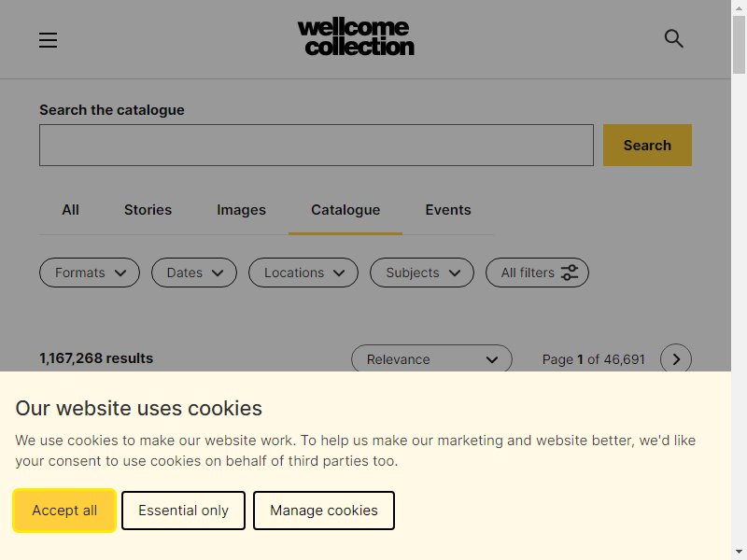Accept all cookies
Viewport: 747px width, 560px height.
click(64, 511)
